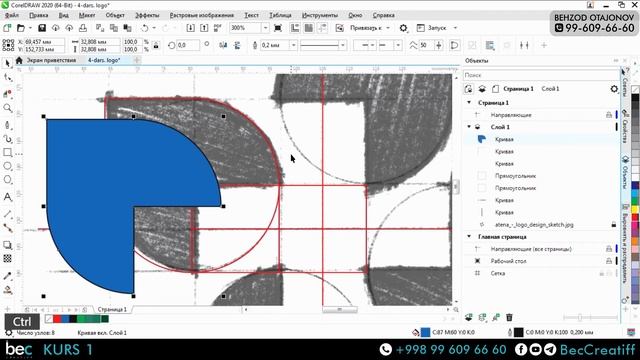Mirror the object horizontally
The width and height of the screenshot is (640, 360).
[223, 45]
